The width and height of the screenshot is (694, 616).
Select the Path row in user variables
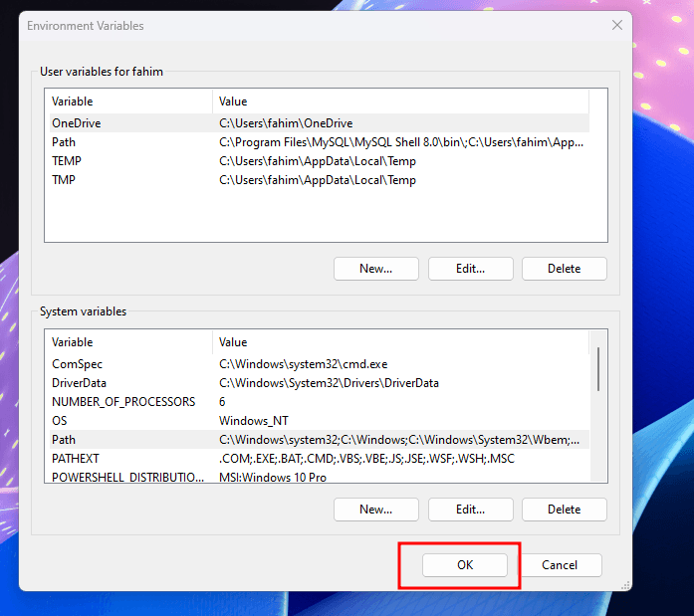click(x=319, y=142)
